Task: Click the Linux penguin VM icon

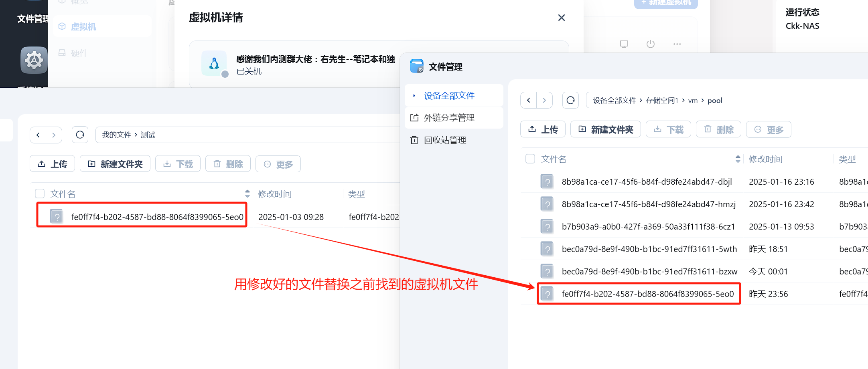Action: point(214,64)
